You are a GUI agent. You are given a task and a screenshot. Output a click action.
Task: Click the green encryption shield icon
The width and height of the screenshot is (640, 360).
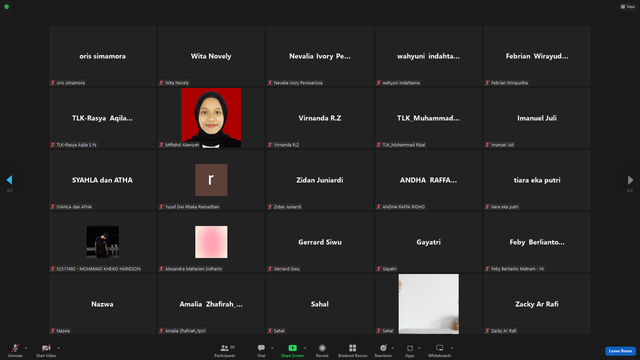7,7
